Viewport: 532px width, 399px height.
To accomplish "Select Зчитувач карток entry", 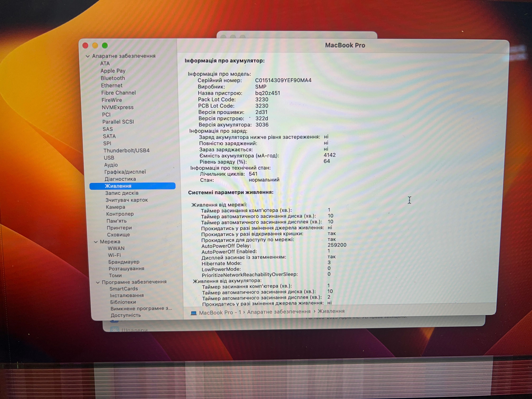I will click(x=127, y=200).
